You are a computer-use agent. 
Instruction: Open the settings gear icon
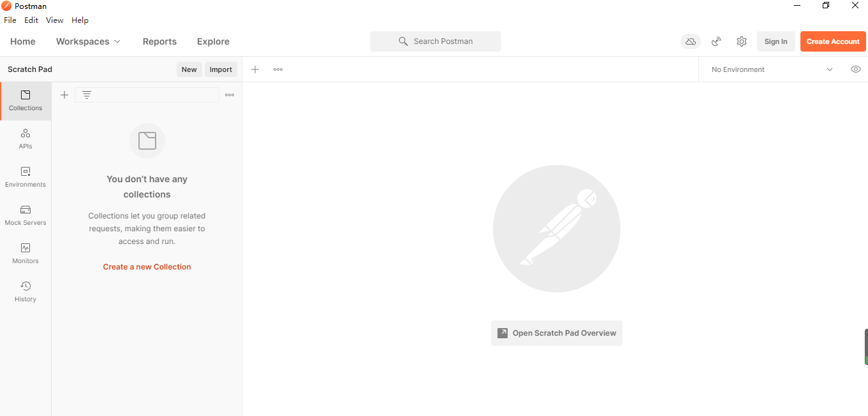tap(742, 41)
